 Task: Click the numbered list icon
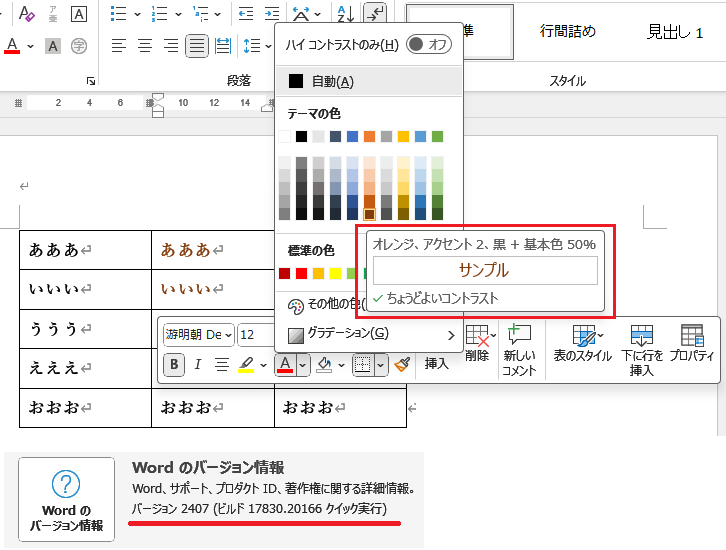[x=159, y=14]
